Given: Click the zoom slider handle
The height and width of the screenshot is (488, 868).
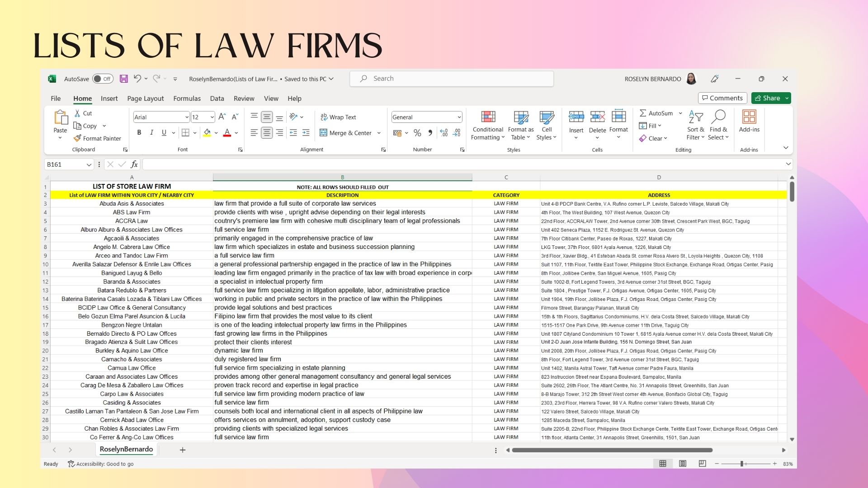Looking at the screenshot, I should pyautogui.click(x=742, y=464).
